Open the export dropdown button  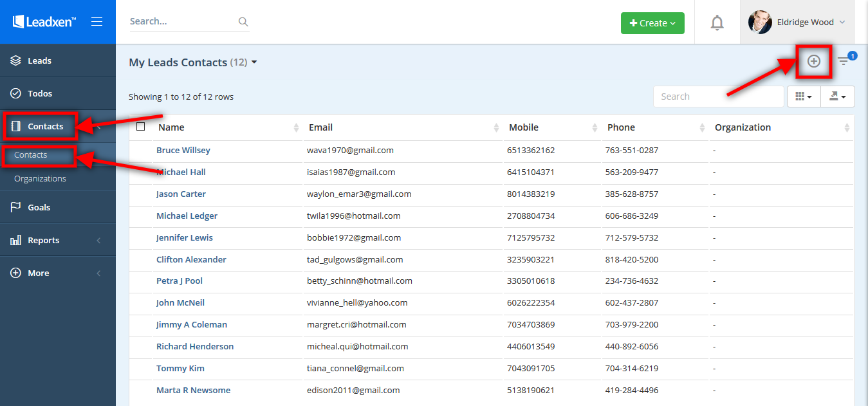tap(838, 97)
